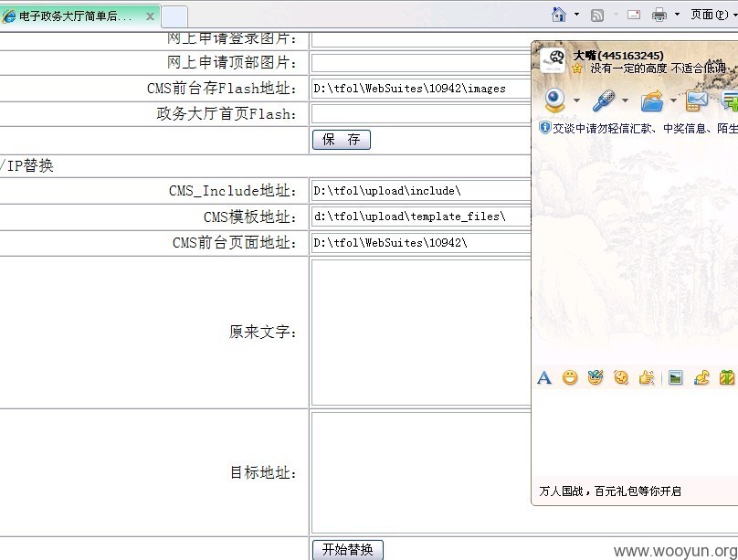
Task: Send a file using the folder icon
Action: [x=652, y=100]
